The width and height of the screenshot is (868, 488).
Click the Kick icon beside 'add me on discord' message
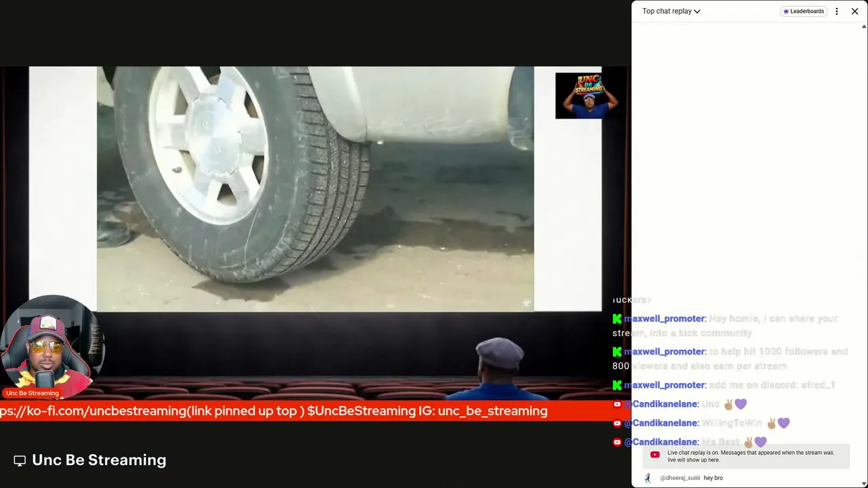pos(617,385)
